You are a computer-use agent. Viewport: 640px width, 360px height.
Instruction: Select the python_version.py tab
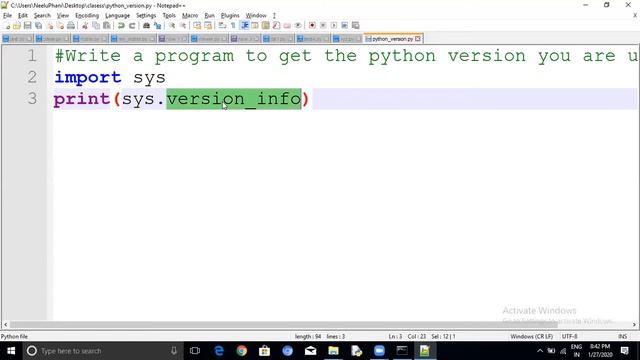[x=393, y=39]
